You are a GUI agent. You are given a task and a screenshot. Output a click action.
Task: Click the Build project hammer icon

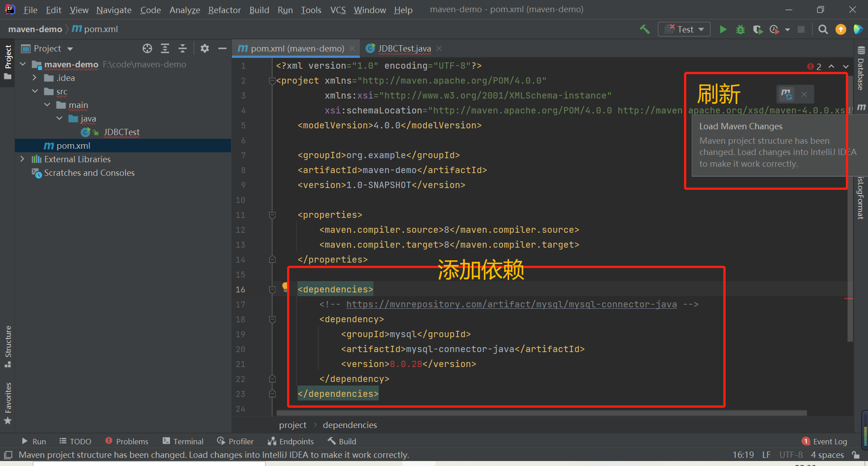pos(645,29)
